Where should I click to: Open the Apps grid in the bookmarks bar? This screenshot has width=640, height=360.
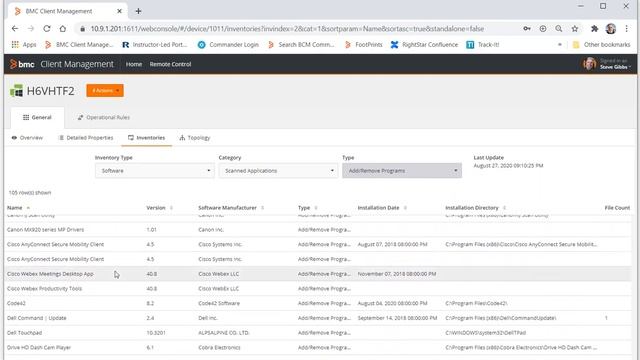pos(24,44)
